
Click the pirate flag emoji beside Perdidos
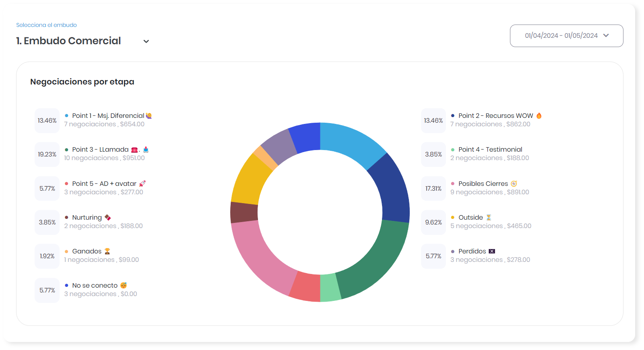point(492,251)
